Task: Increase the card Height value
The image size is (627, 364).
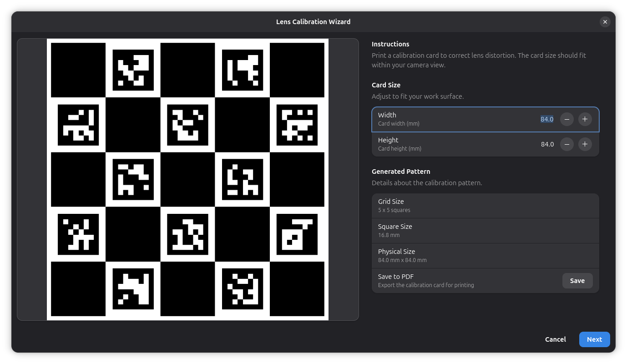Action: coord(585,144)
